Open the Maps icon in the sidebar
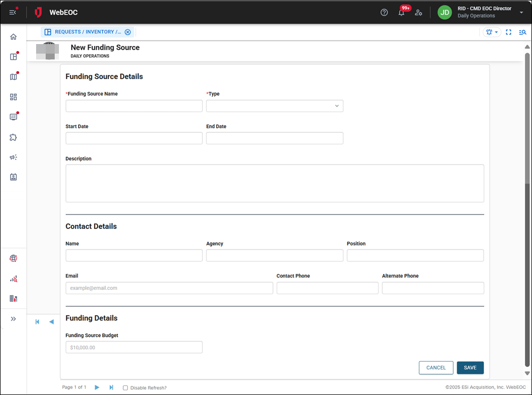The image size is (532, 395). click(13, 76)
